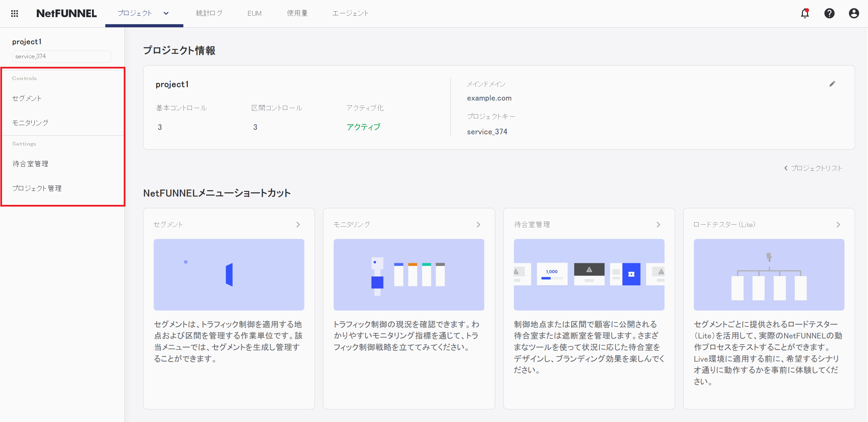This screenshot has width=868, height=422.
Task: Click arrow on 待合室管理 shortcut card
Action: point(658,225)
